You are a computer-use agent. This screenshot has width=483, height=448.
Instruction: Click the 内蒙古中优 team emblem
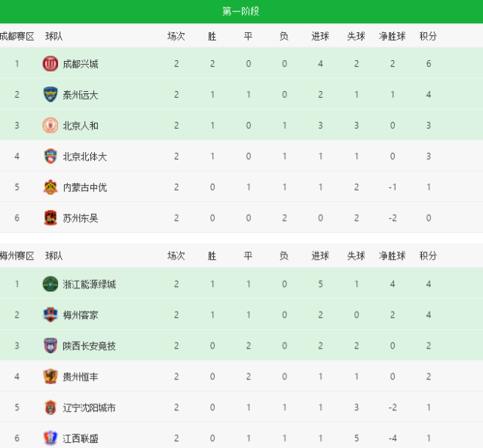pos(50,187)
